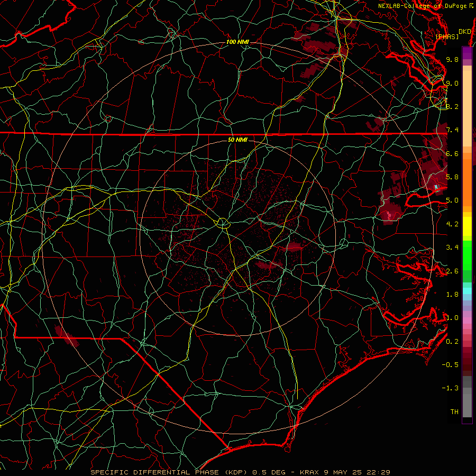
Task: Click the 1.8 scale value
Action: click(452, 295)
